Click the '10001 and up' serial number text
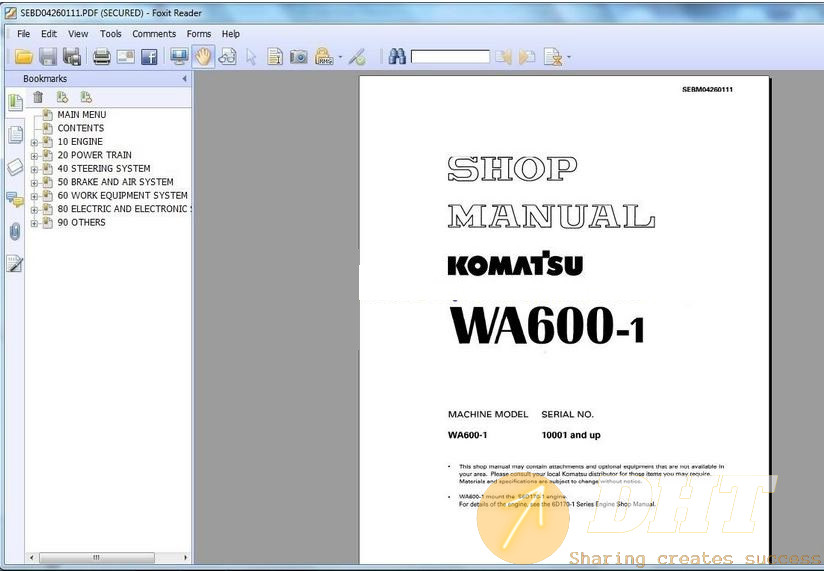 (571, 435)
